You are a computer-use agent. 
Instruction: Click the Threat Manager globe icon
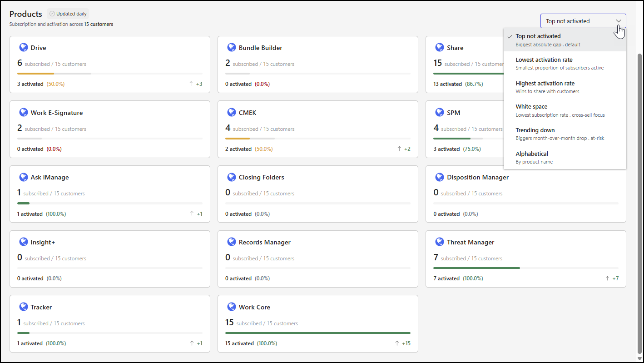click(440, 242)
